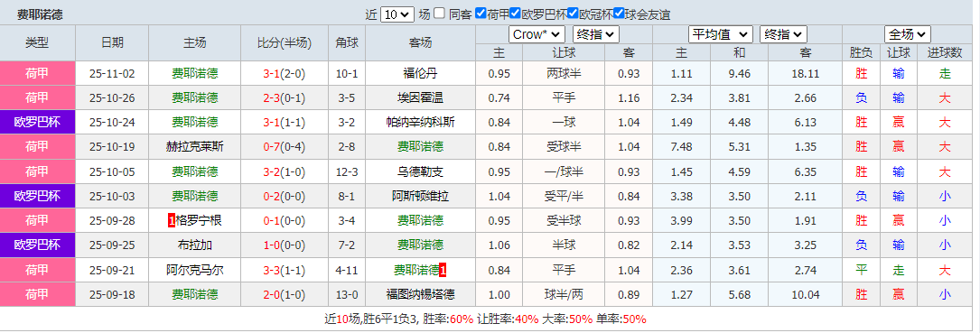Click the away odds value 18.11

(805, 74)
